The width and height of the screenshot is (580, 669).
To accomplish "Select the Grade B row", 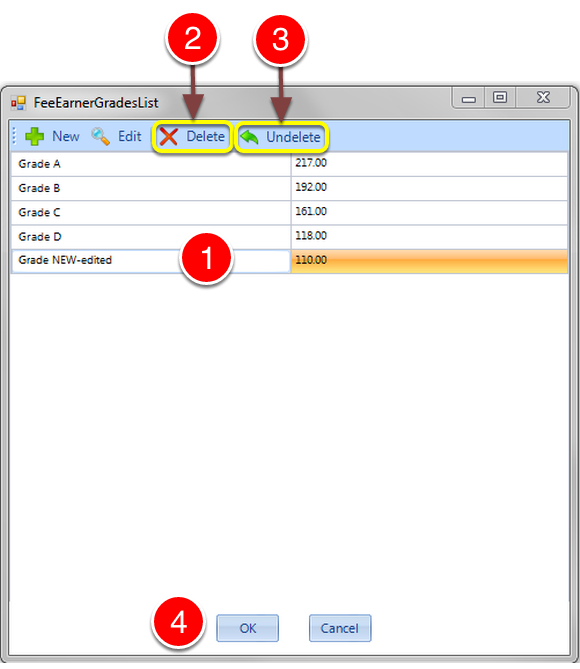I will [289, 188].
